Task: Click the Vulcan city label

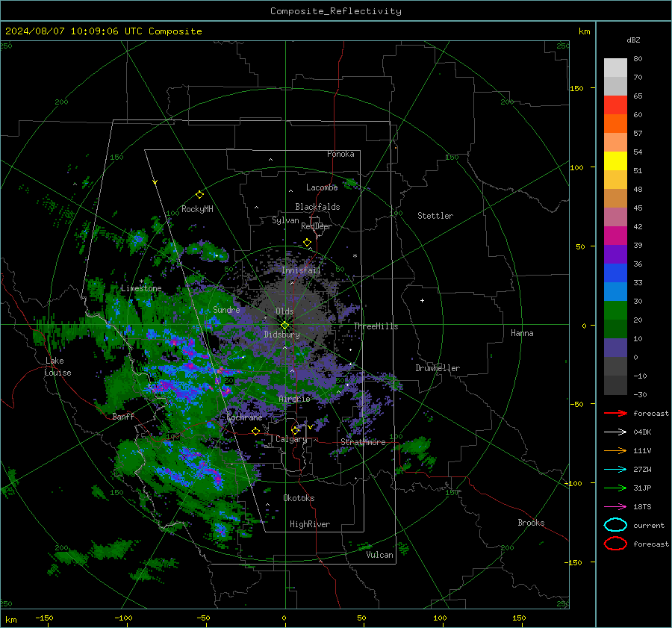Action: (379, 555)
